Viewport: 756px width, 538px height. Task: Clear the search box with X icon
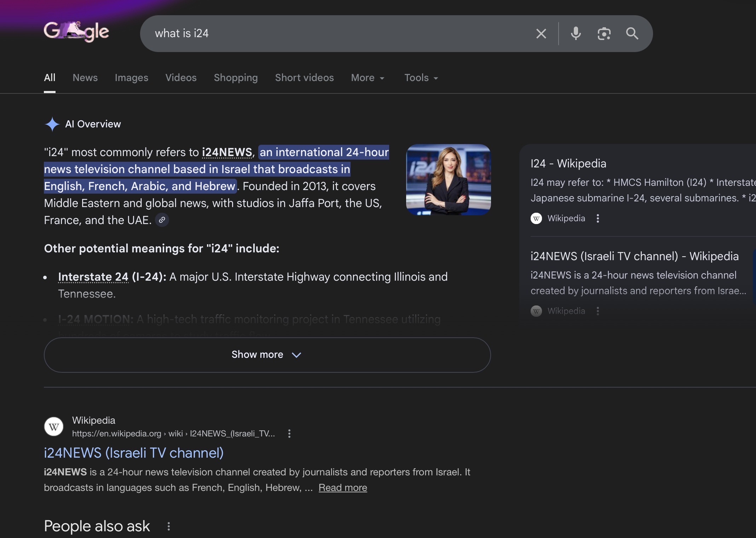541,34
